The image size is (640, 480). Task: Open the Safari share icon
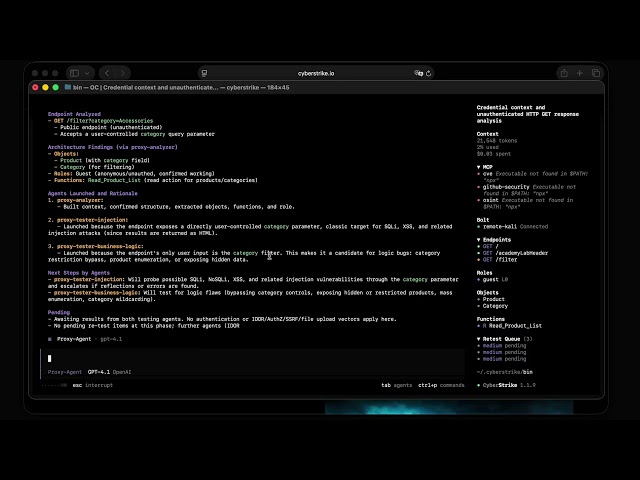(564, 73)
